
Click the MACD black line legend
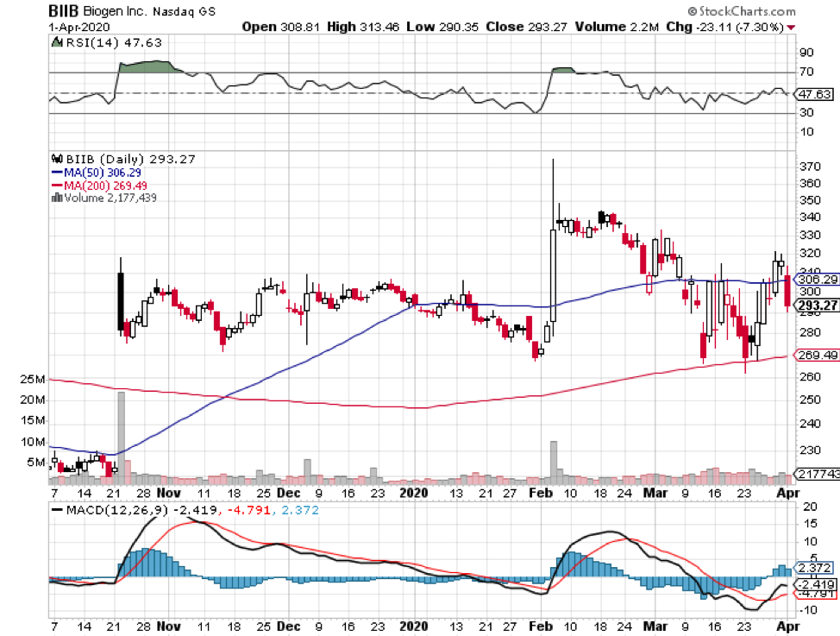[x=57, y=510]
